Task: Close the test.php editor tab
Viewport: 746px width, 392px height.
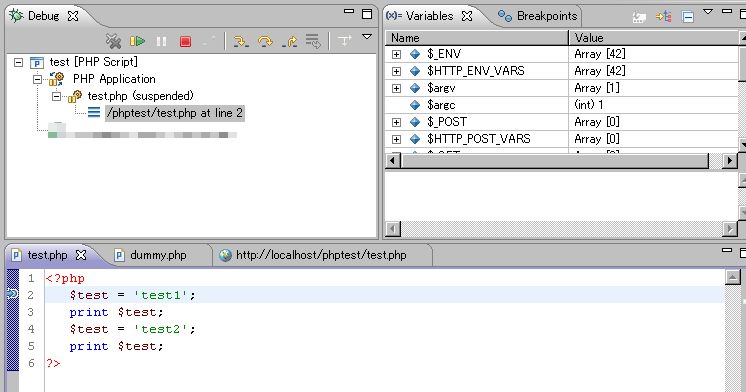Action: pos(81,255)
